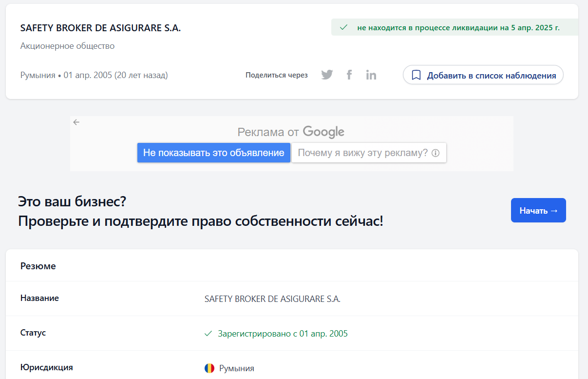Click 'Румыния' value in Юрисдикция row

(237, 368)
